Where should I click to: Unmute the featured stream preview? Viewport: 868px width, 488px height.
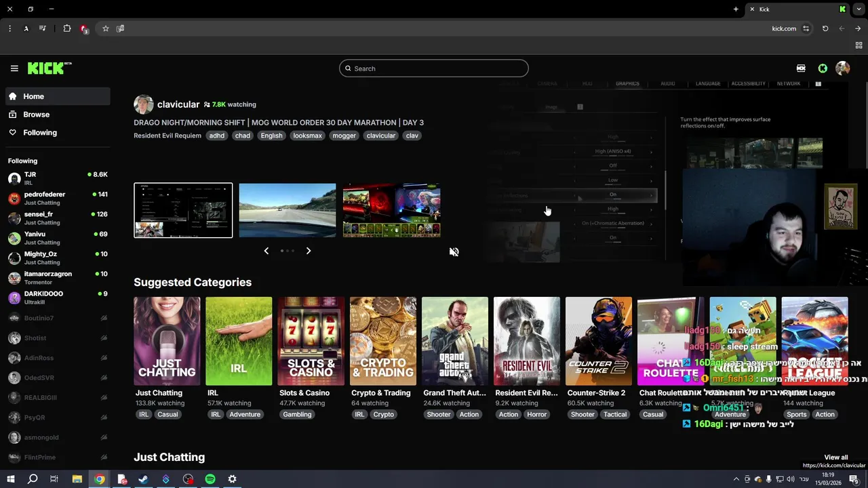click(454, 251)
